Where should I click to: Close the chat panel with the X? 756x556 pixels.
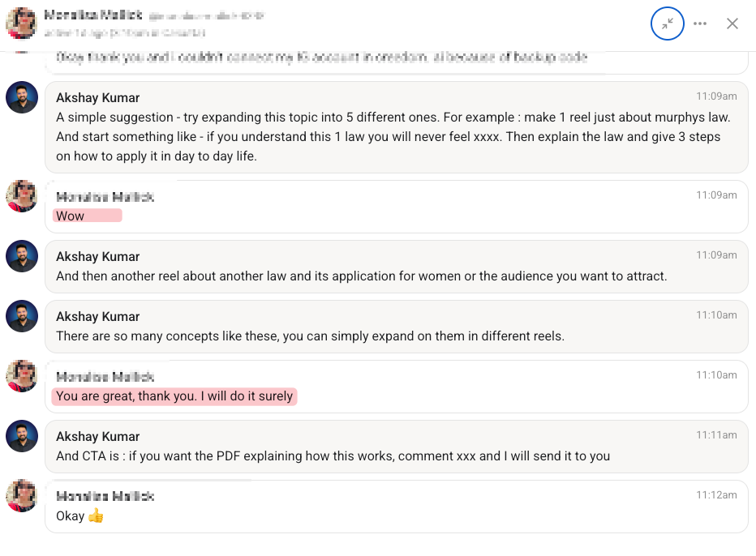click(x=732, y=24)
